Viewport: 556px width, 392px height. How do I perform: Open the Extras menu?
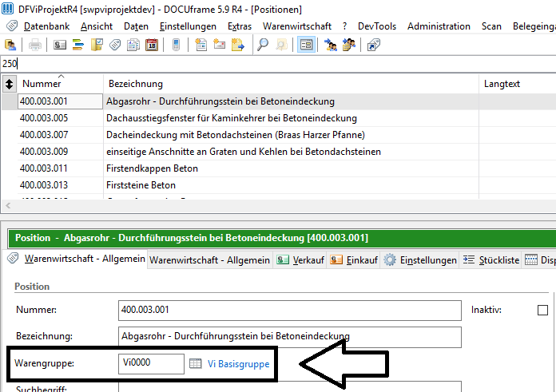[240, 26]
